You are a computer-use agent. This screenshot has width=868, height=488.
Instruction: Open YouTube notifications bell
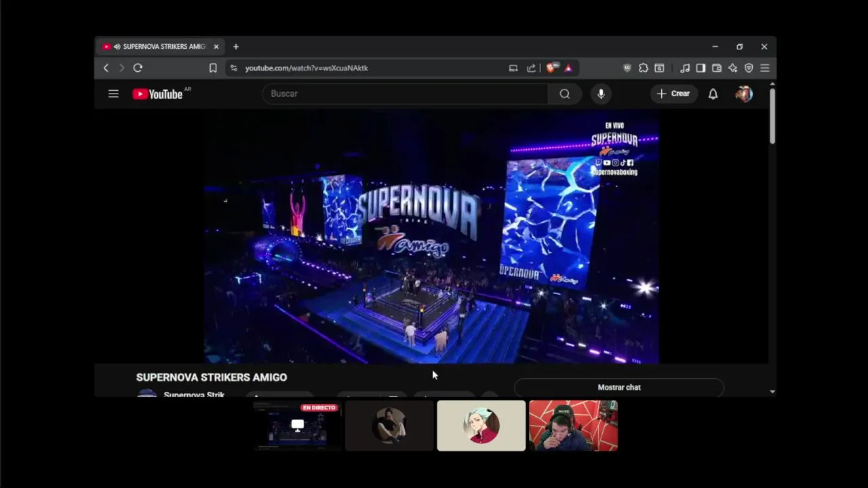[713, 94]
